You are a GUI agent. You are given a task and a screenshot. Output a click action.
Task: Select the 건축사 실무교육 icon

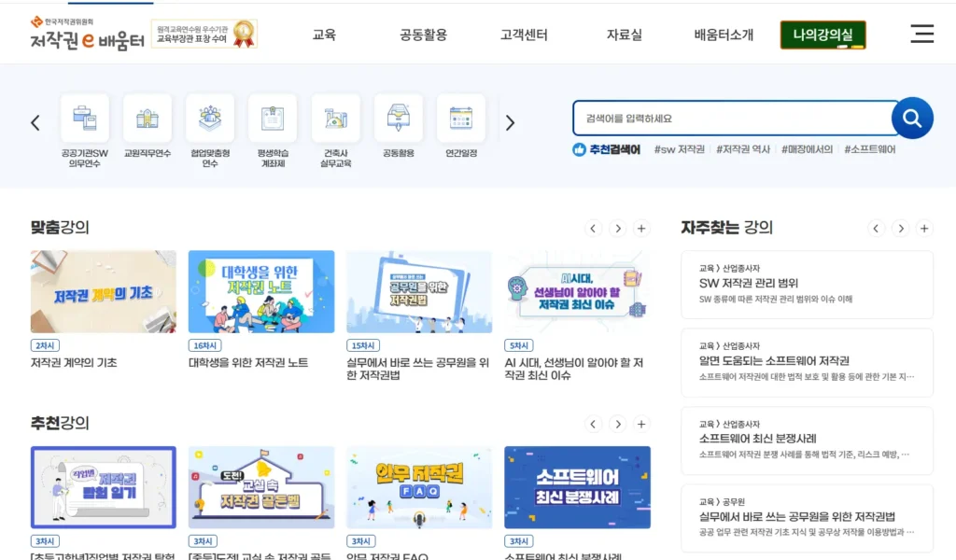click(x=335, y=117)
